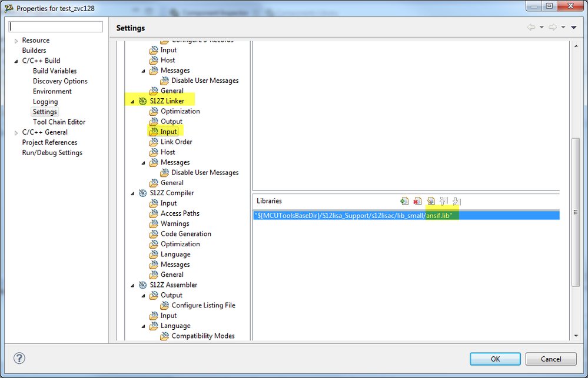
Task: Open Output under S12Z Linker
Action: (171, 121)
